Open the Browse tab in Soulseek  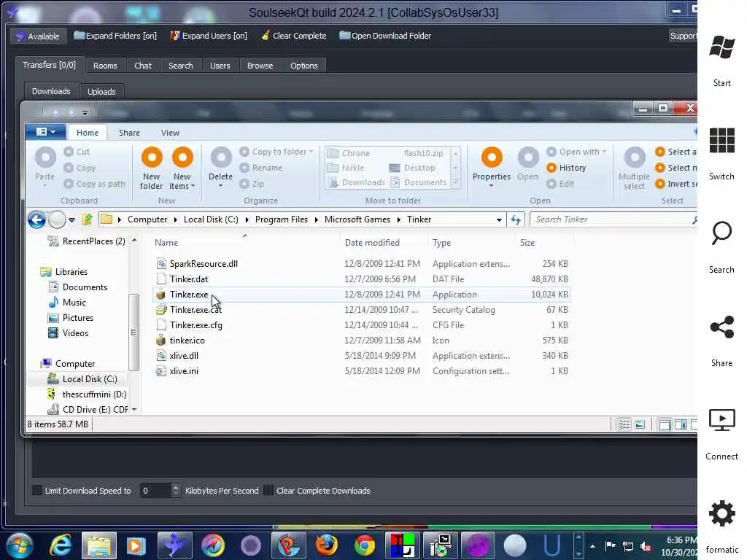pos(260,66)
